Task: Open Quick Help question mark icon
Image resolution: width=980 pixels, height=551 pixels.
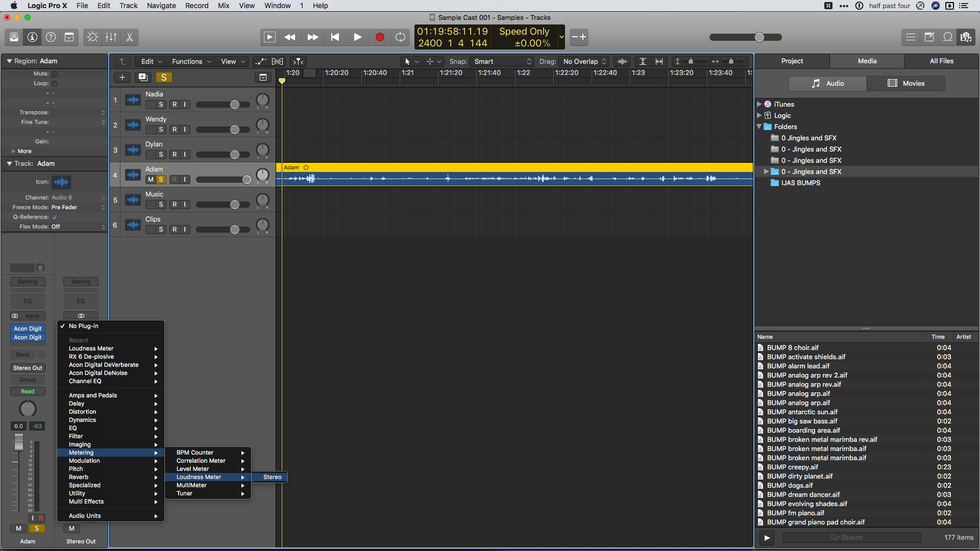Action: coord(51,37)
